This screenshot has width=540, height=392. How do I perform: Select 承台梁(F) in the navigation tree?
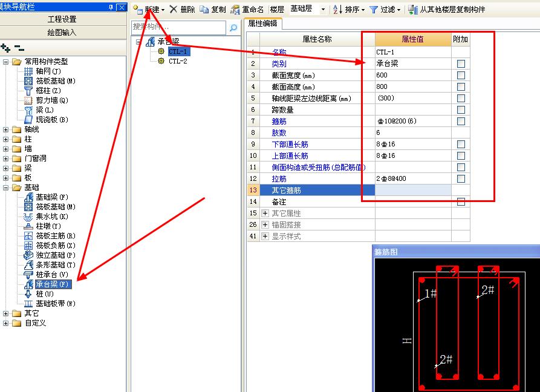coord(53,284)
